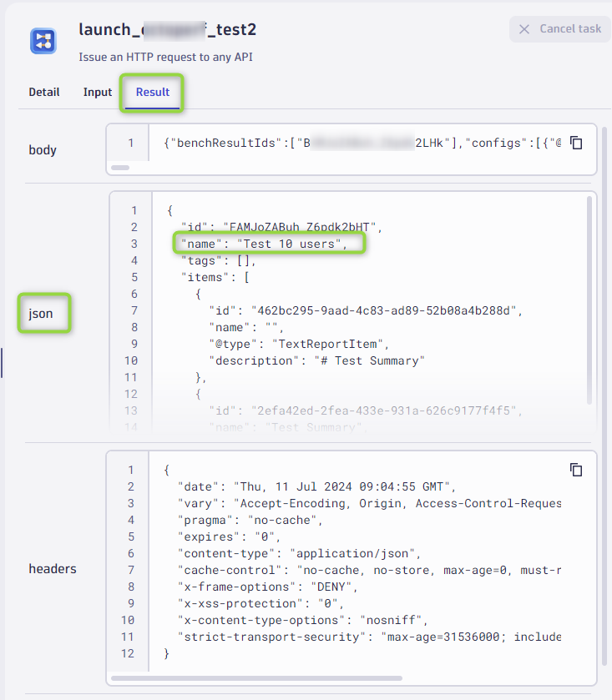Copy the body field content

[576, 143]
